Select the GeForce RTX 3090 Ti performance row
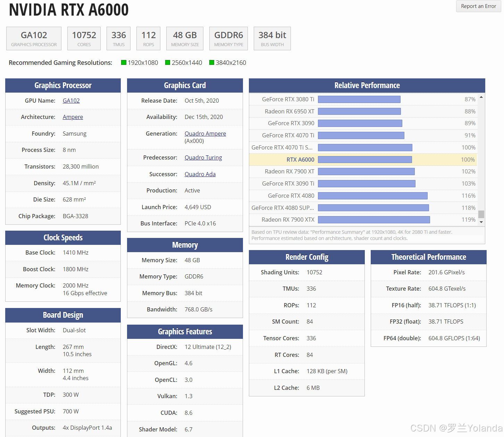Viewport: 504px width, 437px height. point(363,184)
